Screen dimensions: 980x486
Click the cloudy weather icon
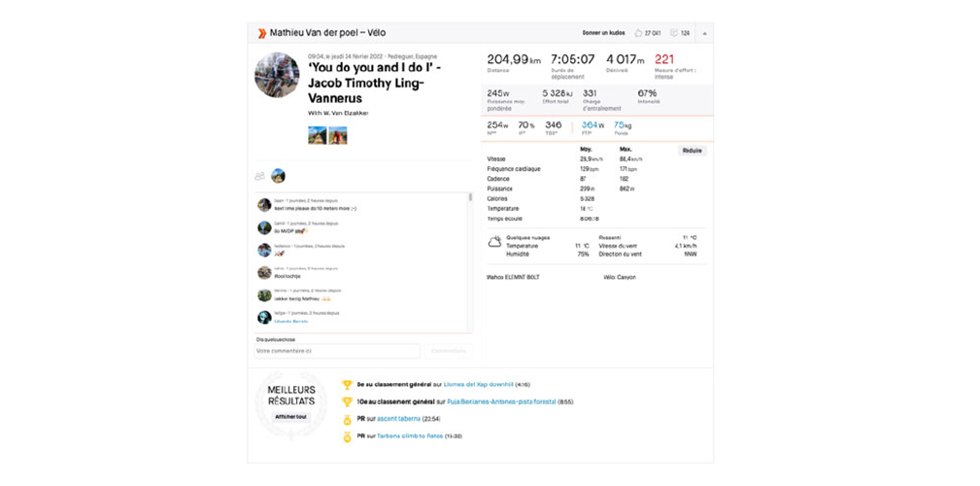[x=494, y=241]
